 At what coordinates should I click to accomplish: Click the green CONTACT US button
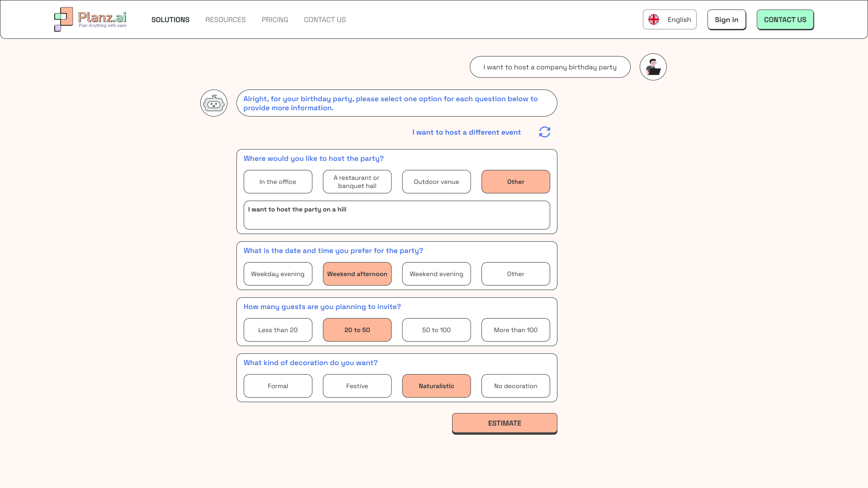[785, 19]
